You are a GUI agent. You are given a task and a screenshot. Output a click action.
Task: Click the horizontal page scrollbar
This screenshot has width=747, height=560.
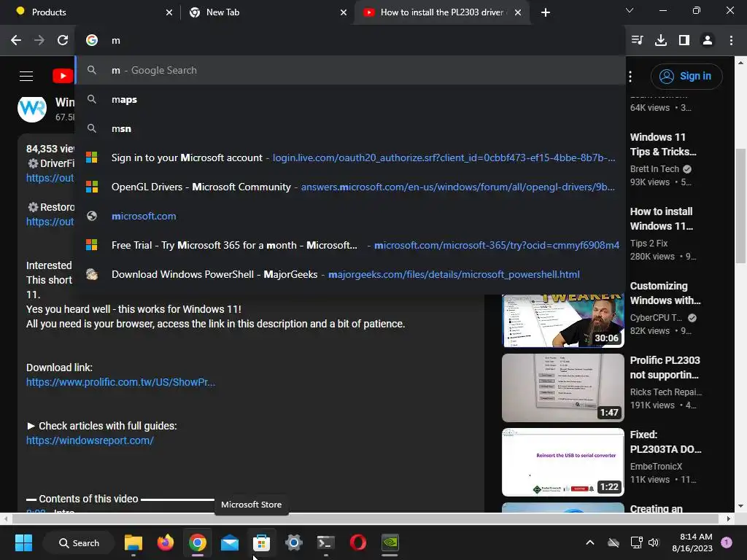point(365,518)
